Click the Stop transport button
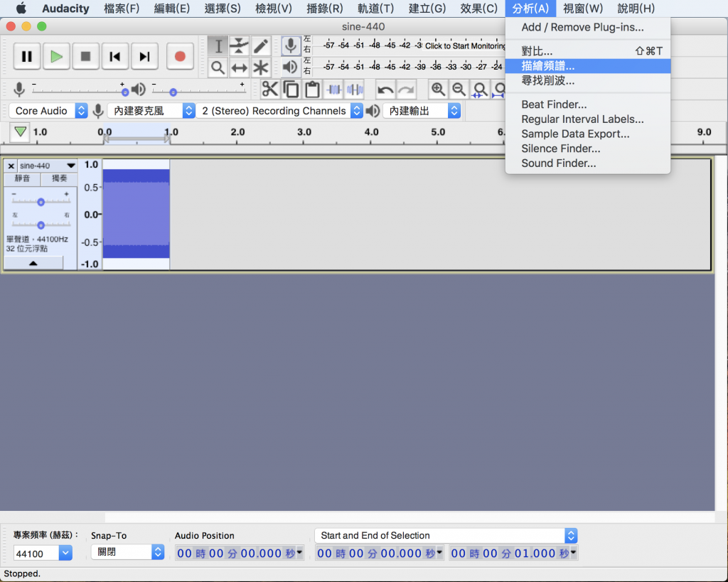The width and height of the screenshot is (728, 582). (85, 57)
